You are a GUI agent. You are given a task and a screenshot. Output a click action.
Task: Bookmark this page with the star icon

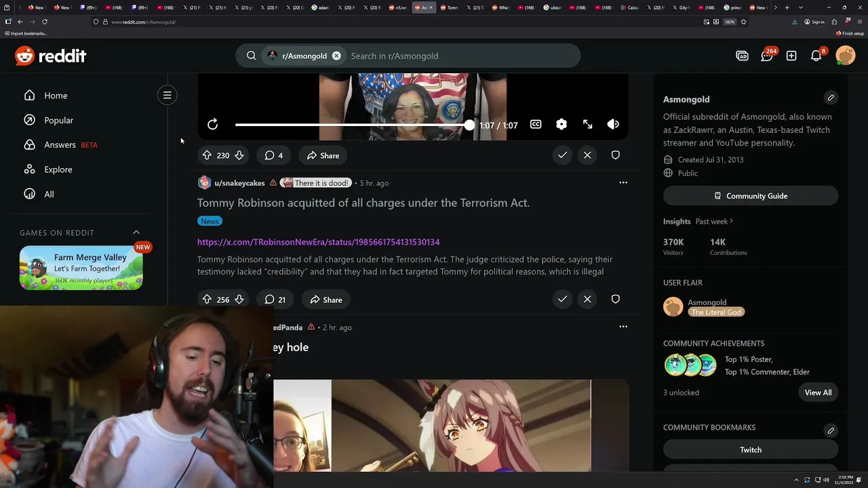(x=744, y=22)
